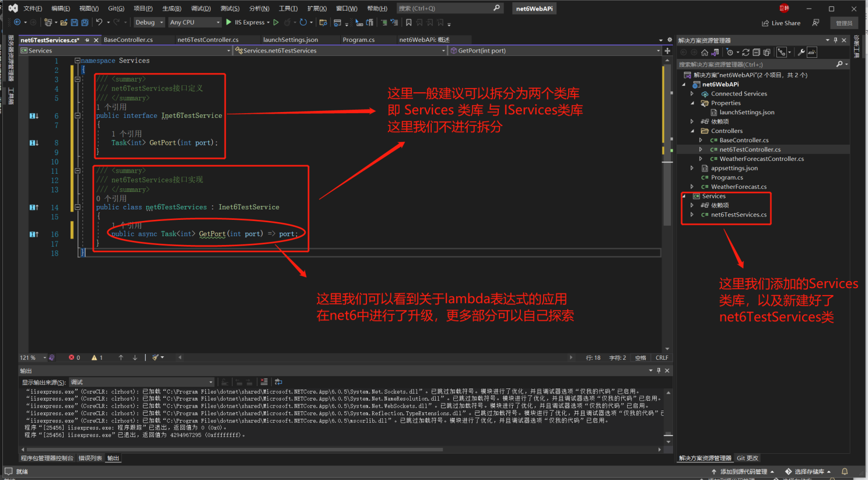Click the navigate backward toolbar icon
Screen dimensions: 868x480
[17, 22]
